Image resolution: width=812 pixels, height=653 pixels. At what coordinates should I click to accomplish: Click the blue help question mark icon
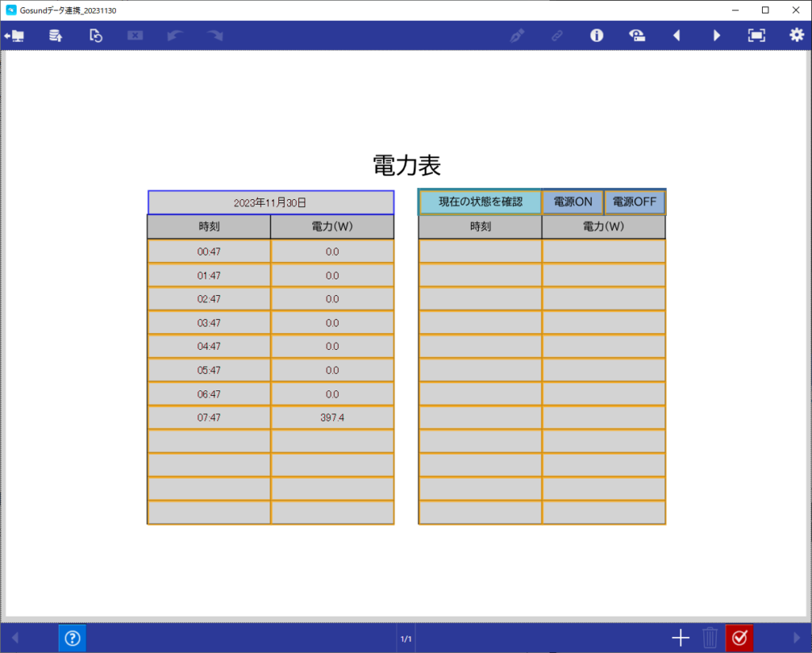click(72, 638)
